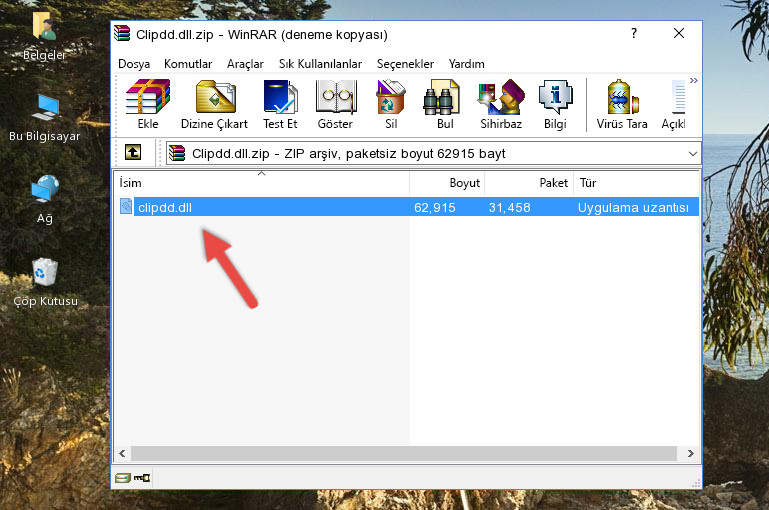Click the archive path address field
This screenshot has width=769, height=510.
click(x=434, y=153)
